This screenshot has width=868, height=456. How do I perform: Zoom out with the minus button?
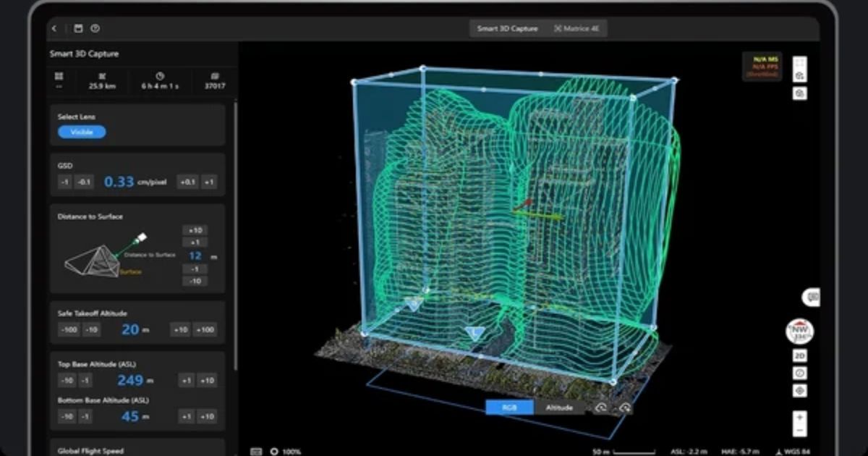pos(799,431)
